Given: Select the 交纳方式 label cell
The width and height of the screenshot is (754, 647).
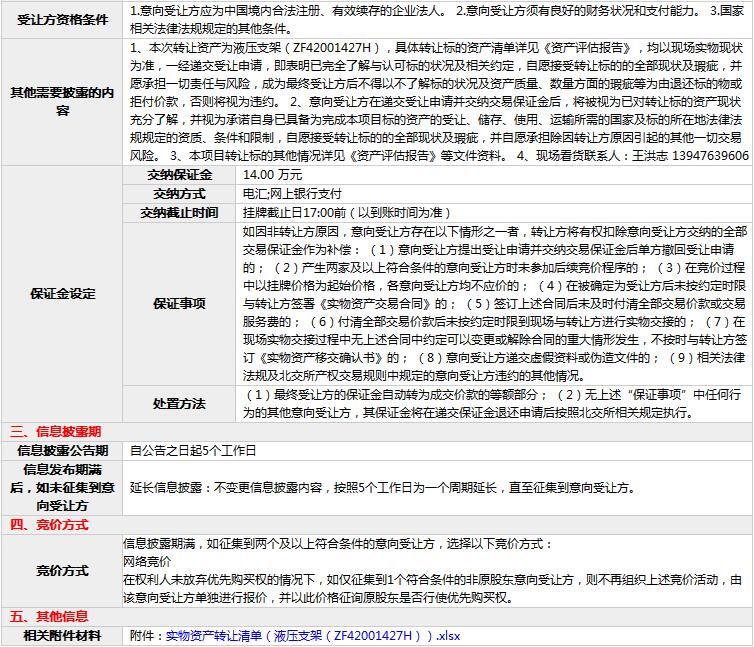Looking at the screenshot, I should tap(179, 193).
